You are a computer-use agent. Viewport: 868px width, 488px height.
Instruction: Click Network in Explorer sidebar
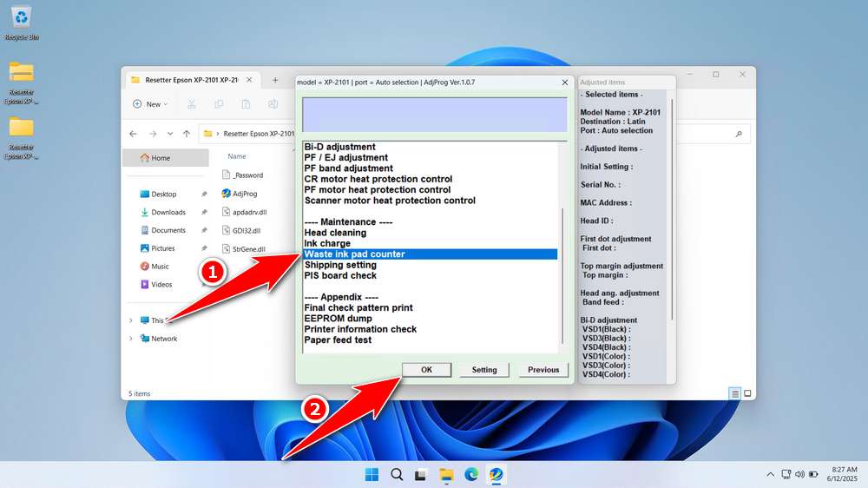pos(164,339)
